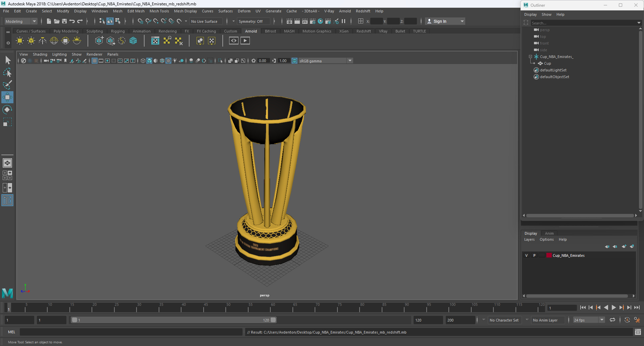Create an Arnold skydome light
The height and width of the screenshot is (346, 644).
point(54,41)
